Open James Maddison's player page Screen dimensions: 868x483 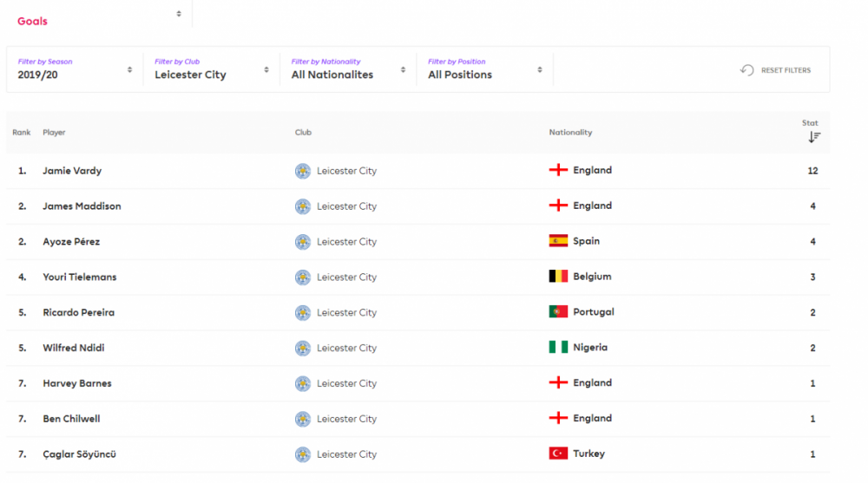[x=82, y=206]
